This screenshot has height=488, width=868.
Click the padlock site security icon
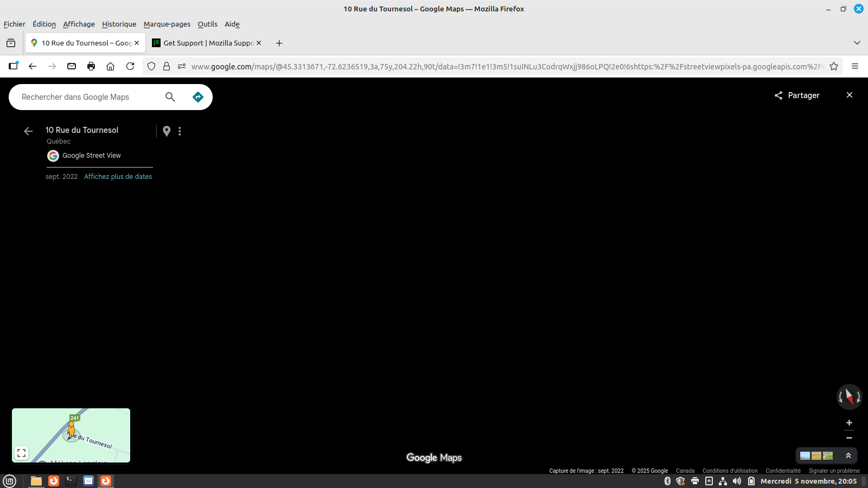point(167,66)
